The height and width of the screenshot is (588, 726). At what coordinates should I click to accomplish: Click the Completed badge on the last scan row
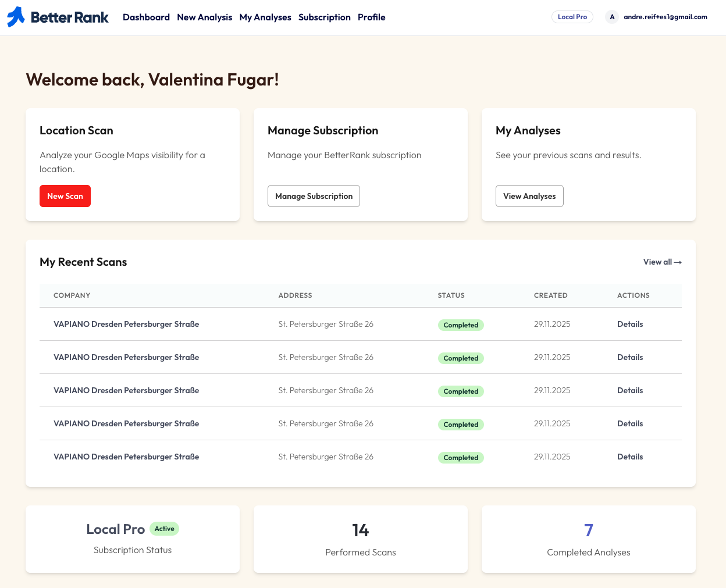(461, 458)
